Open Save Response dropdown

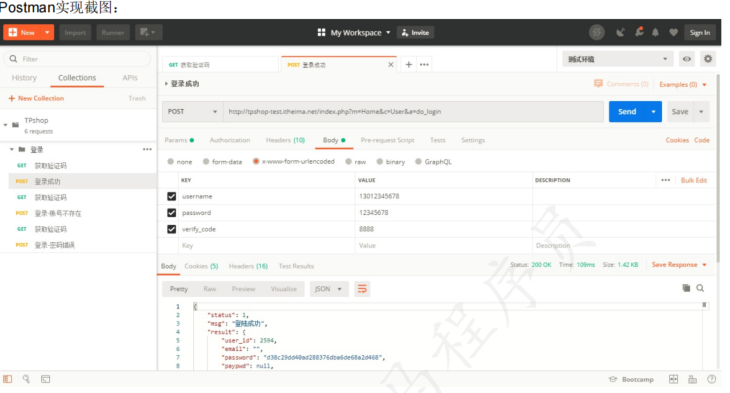point(679,264)
